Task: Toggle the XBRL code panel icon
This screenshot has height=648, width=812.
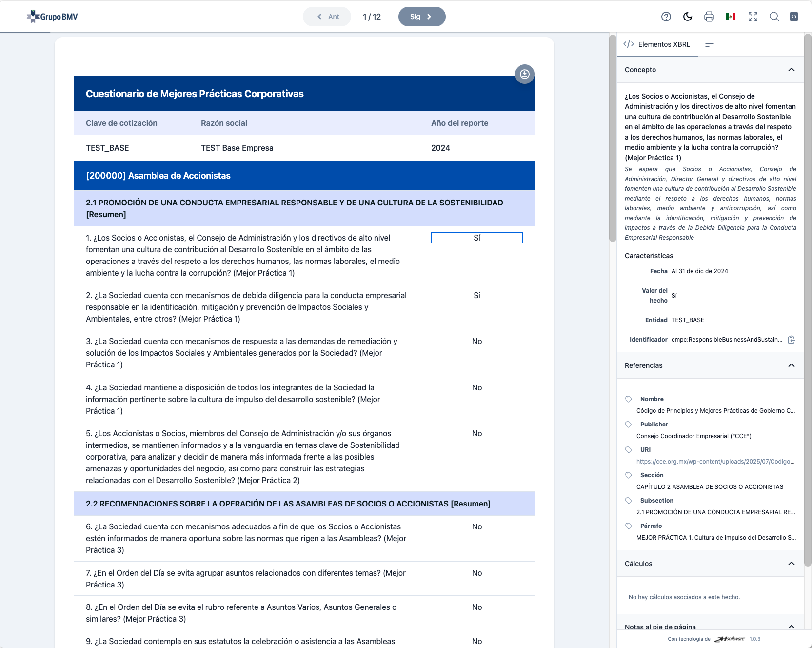Action: click(794, 17)
